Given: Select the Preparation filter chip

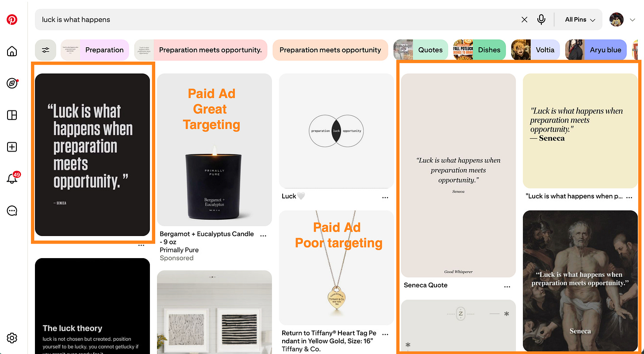Looking at the screenshot, I should pos(95,50).
